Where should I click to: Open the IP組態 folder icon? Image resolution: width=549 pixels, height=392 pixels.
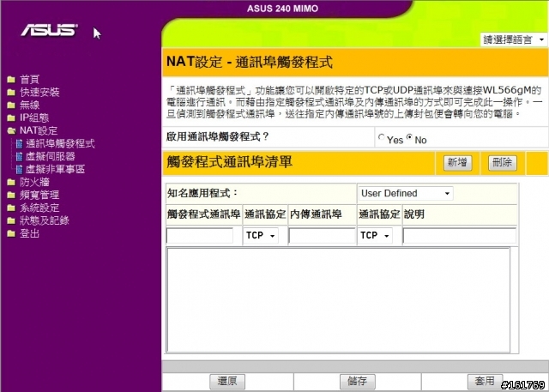(x=11, y=118)
